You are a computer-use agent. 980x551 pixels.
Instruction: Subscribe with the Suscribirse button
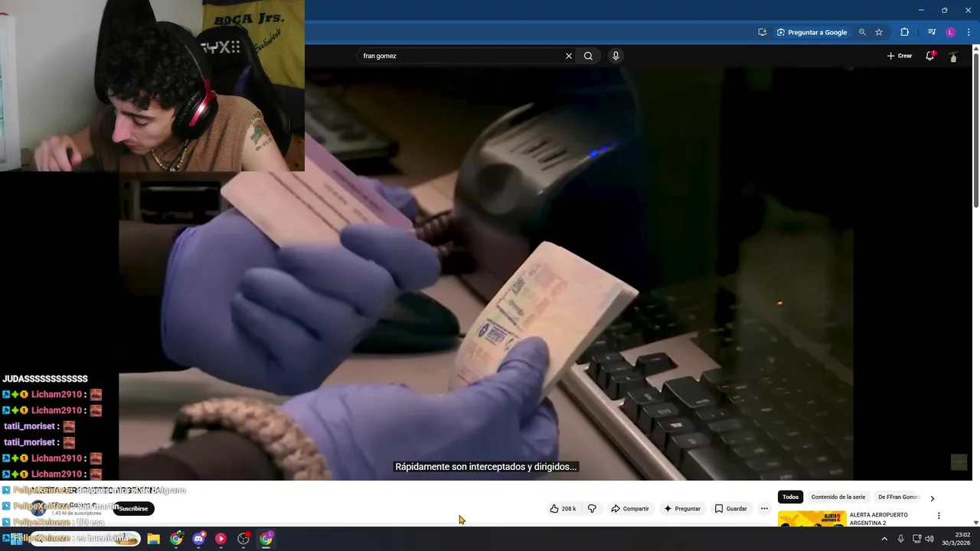pyautogui.click(x=133, y=508)
